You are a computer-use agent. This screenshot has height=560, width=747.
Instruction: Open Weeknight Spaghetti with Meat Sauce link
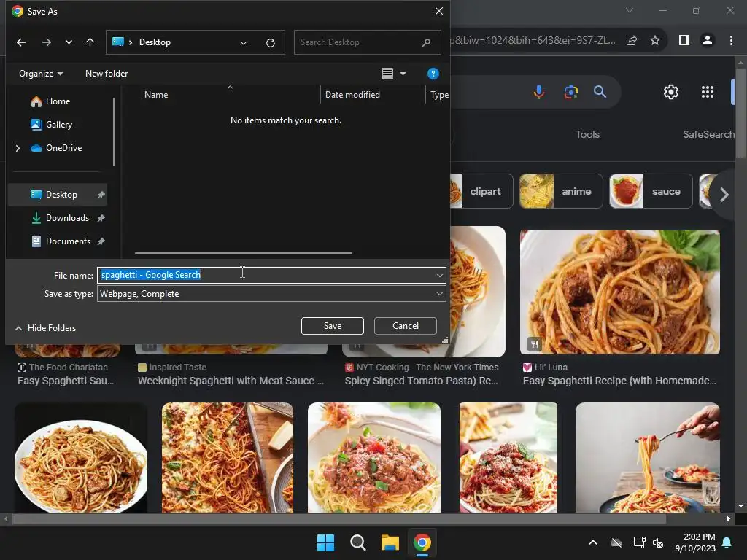[231, 381]
